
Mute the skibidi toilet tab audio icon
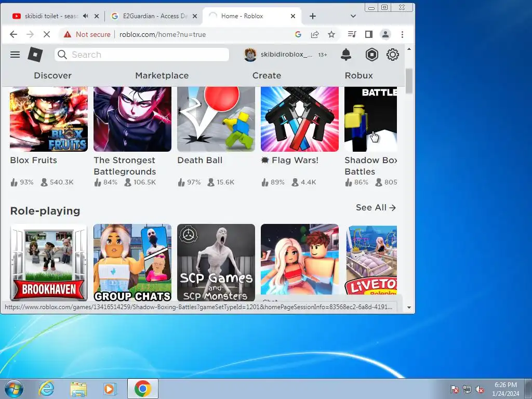(86, 16)
